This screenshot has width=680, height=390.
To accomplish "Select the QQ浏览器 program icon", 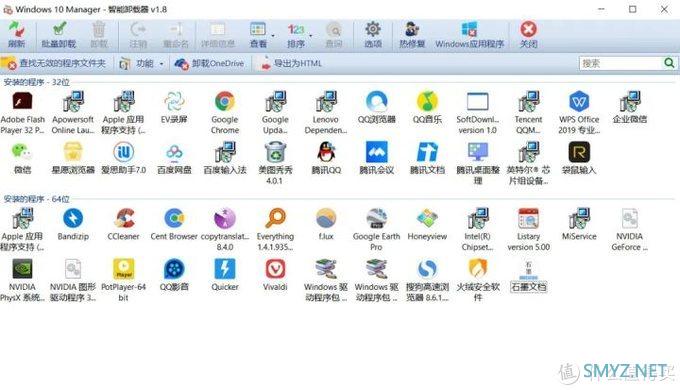I will point(376,102).
